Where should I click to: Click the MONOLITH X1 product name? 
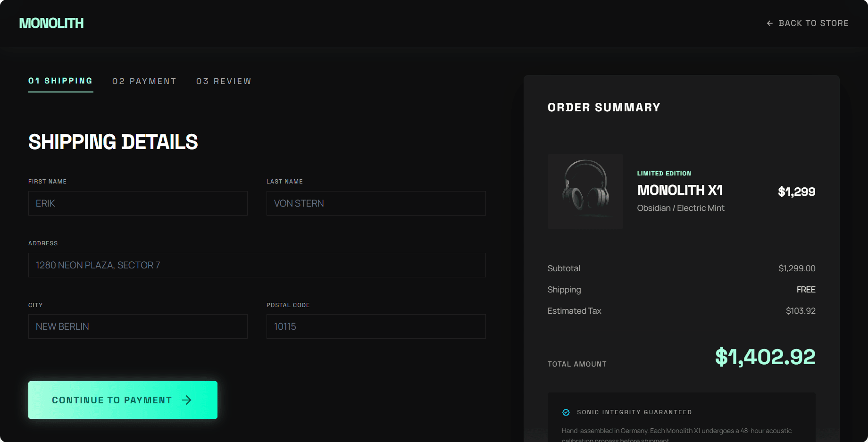pyautogui.click(x=679, y=190)
